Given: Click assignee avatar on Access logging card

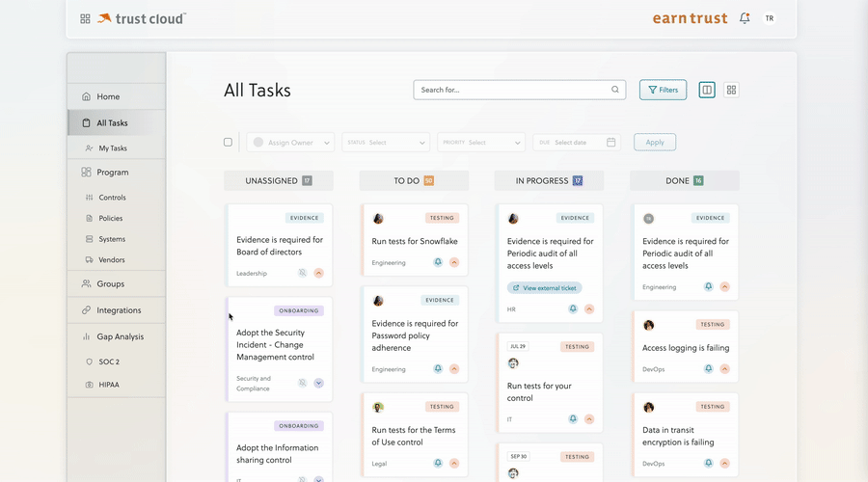Looking at the screenshot, I should point(649,325).
